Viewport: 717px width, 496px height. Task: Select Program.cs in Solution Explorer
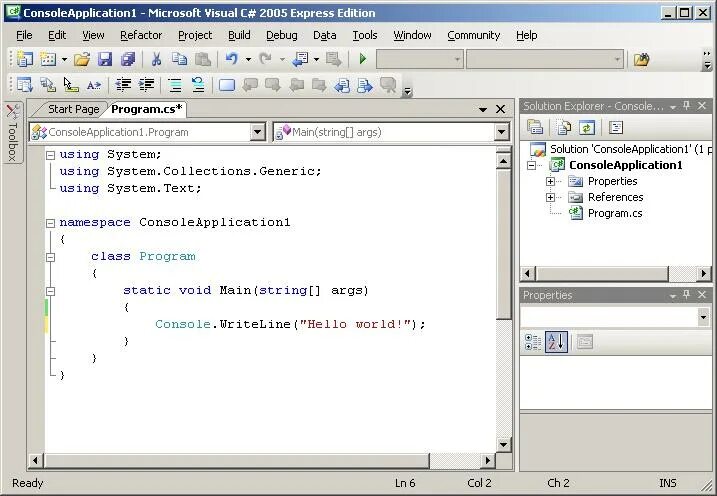[x=615, y=213]
